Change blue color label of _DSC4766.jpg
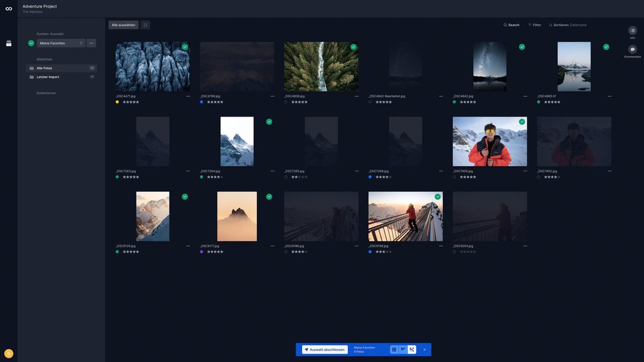644x362 pixels. [202, 102]
